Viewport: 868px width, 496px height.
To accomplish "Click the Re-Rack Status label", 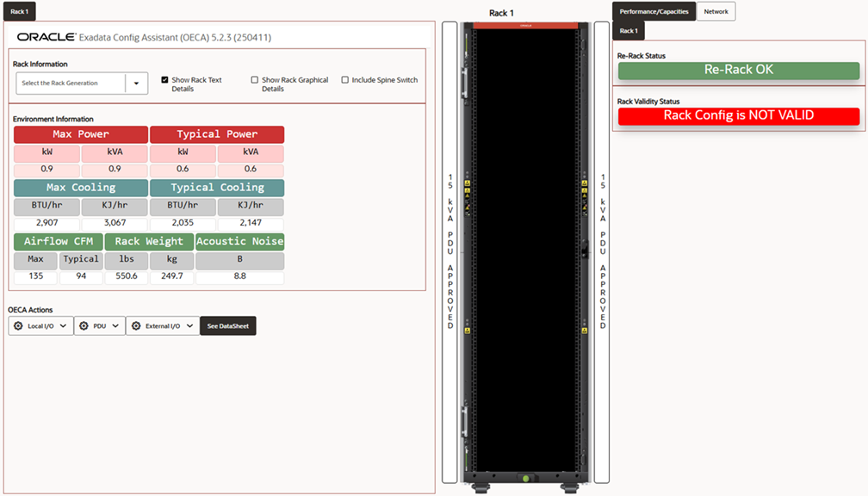I will pyautogui.click(x=641, y=56).
